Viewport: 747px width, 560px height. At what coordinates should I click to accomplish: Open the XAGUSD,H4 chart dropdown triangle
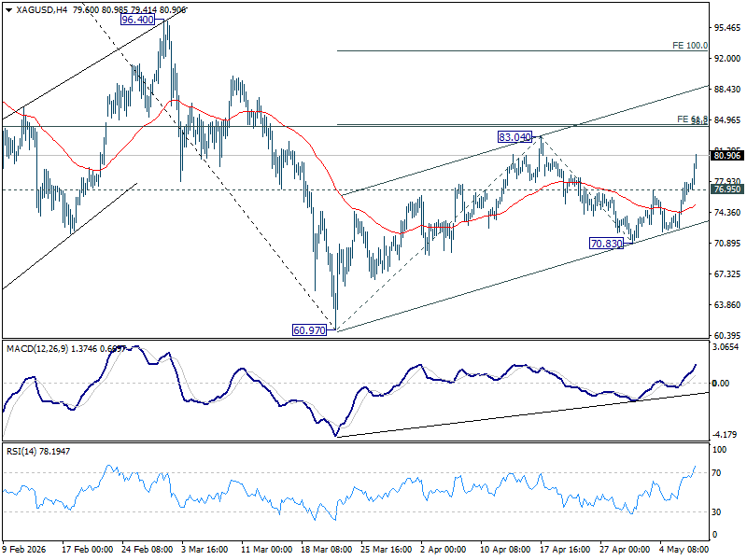click(x=8, y=10)
